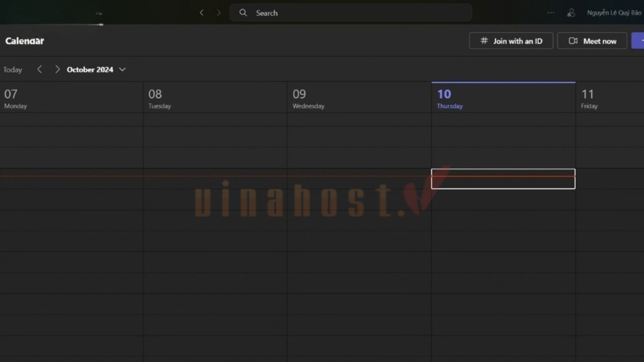Image resolution: width=644 pixels, height=362 pixels.
Task: Show next week with right chevron
Action: pos(57,69)
